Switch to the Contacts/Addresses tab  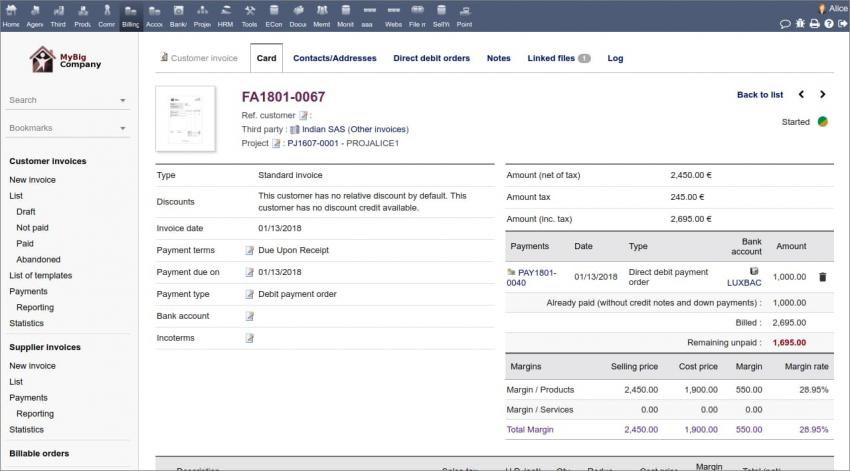click(x=334, y=58)
